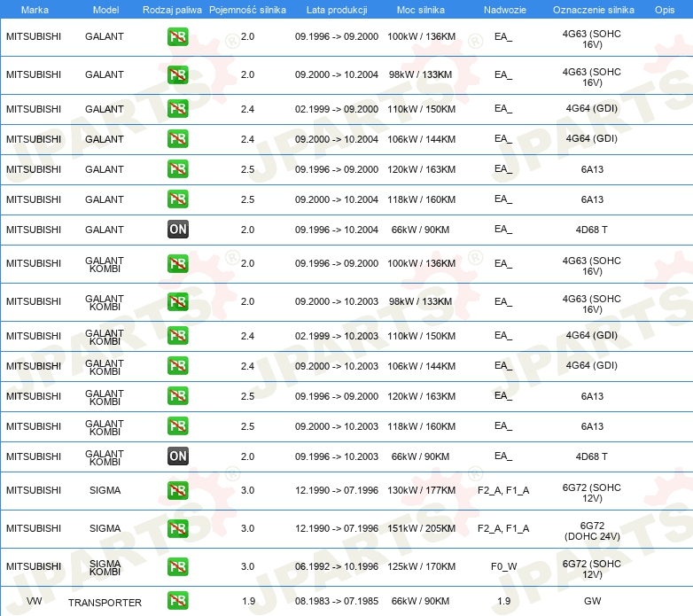Image resolution: width=693 pixels, height=616 pixels.
Task: Click the Model column header
Action: (x=105, y=10)
